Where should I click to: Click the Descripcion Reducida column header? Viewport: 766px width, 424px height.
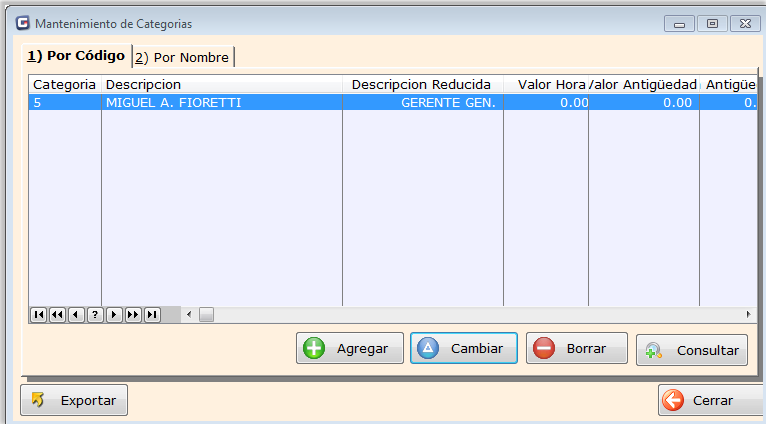(x=423, y=85)
